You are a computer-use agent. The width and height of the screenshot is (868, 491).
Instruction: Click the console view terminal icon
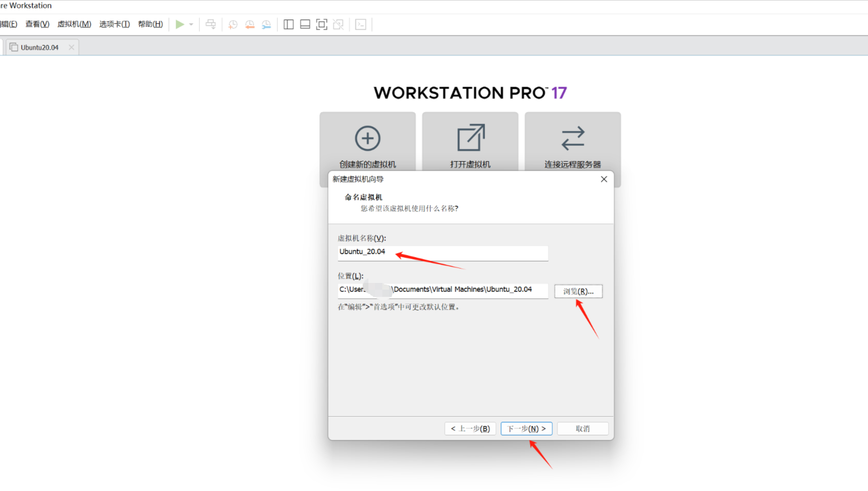click(x=361, y=24)
